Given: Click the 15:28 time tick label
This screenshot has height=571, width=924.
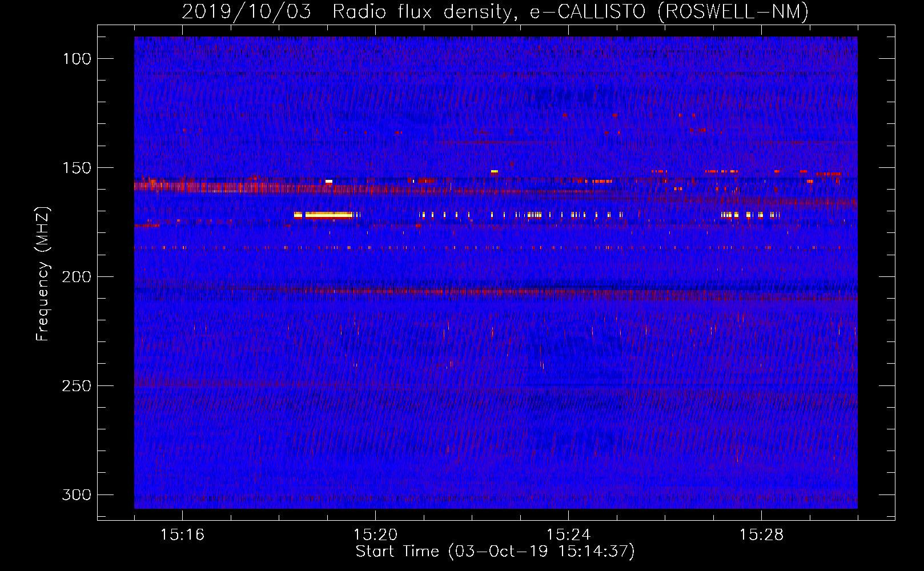Looking at the screenshot, I should [x=761, y=535].
